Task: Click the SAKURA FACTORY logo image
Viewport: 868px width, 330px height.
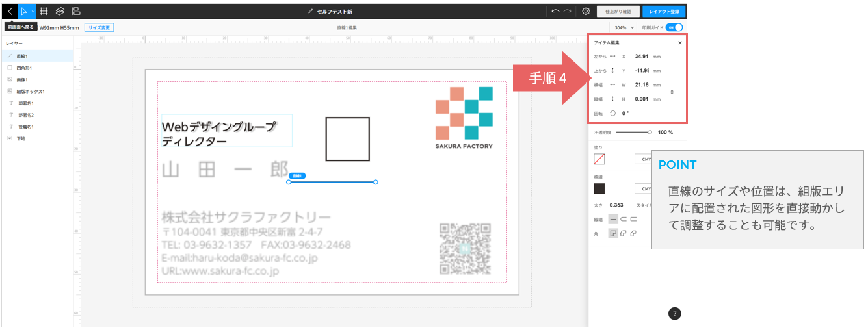Action: tap(464, 118)
